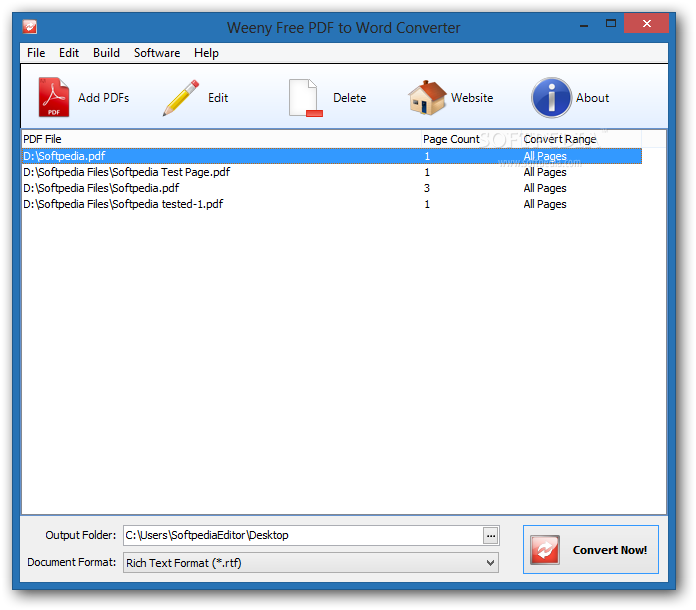Click the Convert Now! button text

(x=609, y=550)
